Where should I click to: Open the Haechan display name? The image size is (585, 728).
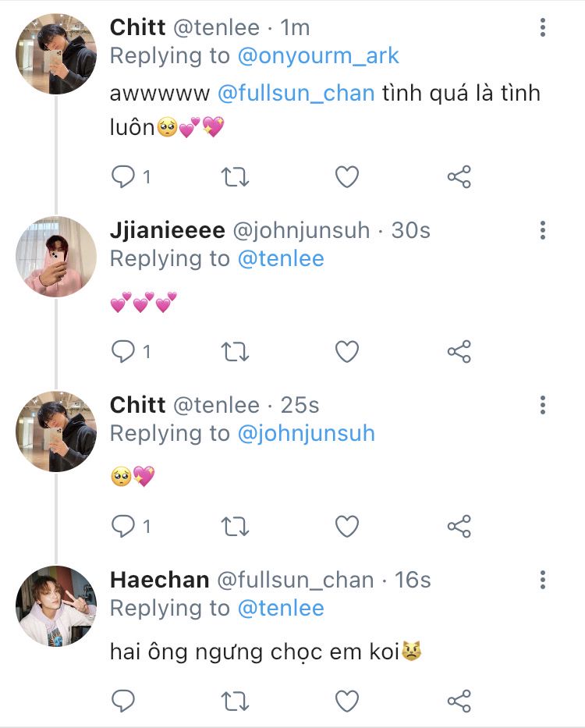click(159, 580)
